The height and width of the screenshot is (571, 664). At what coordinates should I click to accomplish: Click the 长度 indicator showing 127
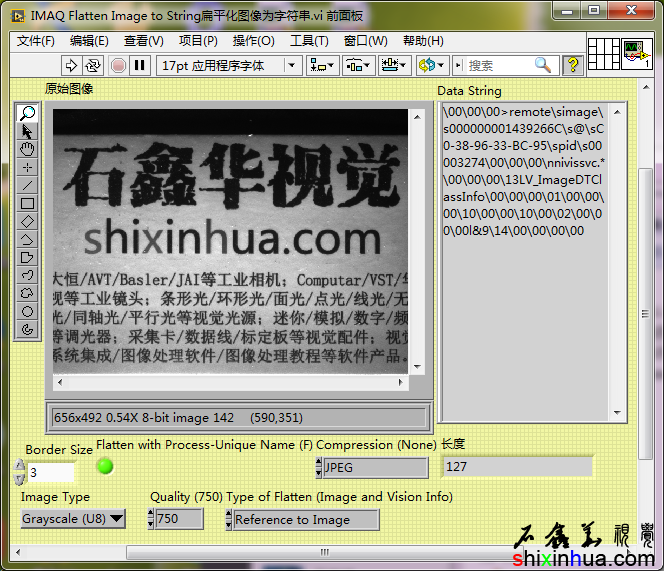coord(517,467)
